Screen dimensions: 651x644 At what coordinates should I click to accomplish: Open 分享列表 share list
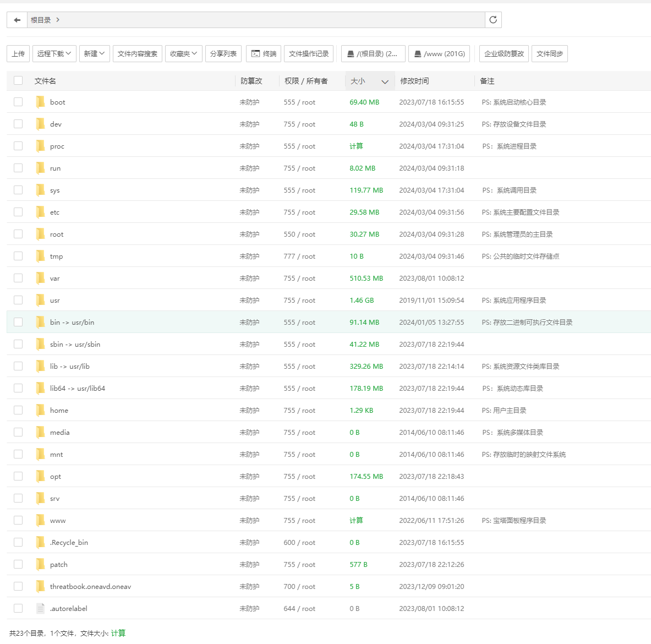[223, 53]
